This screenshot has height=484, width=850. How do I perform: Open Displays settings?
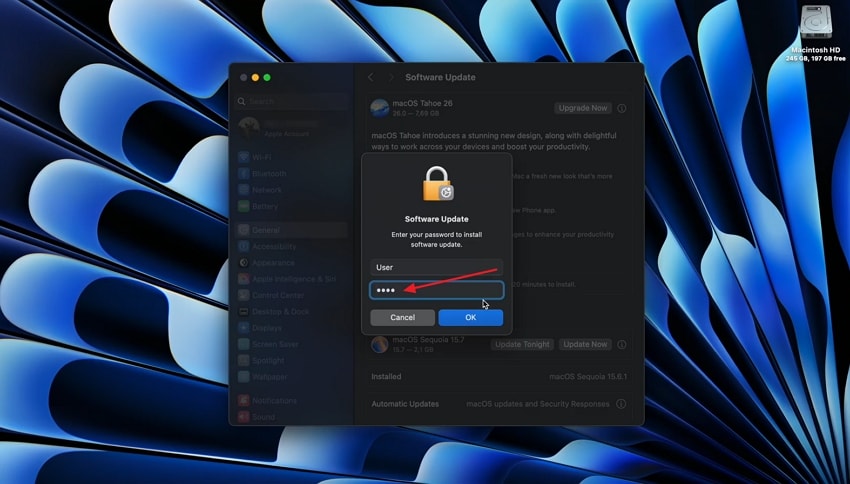(x=292, y=328)
